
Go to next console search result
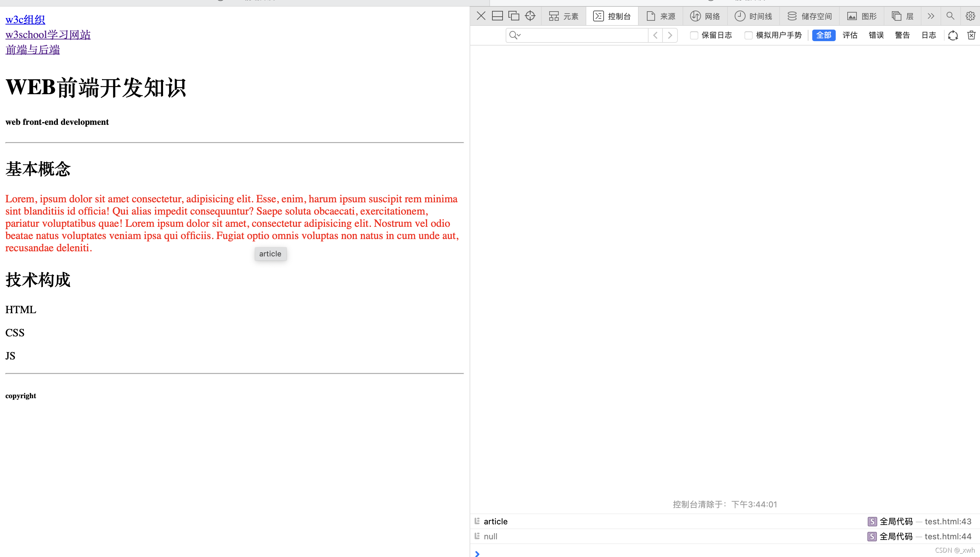click(670, 35)
